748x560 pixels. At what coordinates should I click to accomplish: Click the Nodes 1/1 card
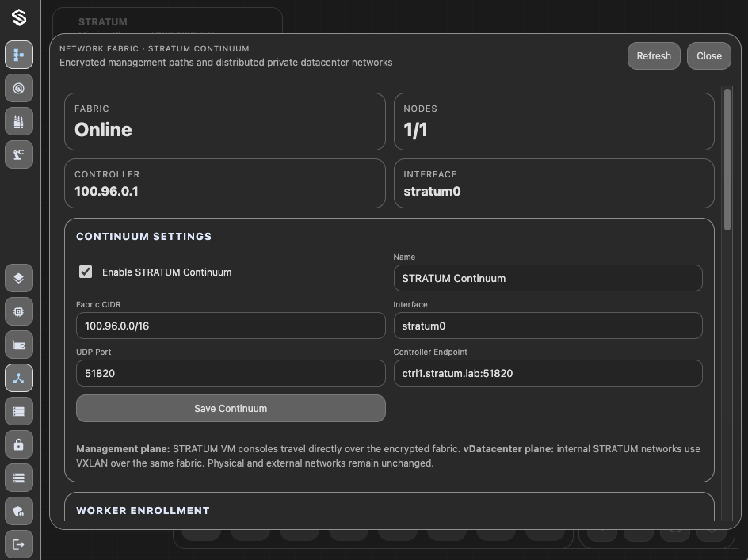[x=554, y=122]
